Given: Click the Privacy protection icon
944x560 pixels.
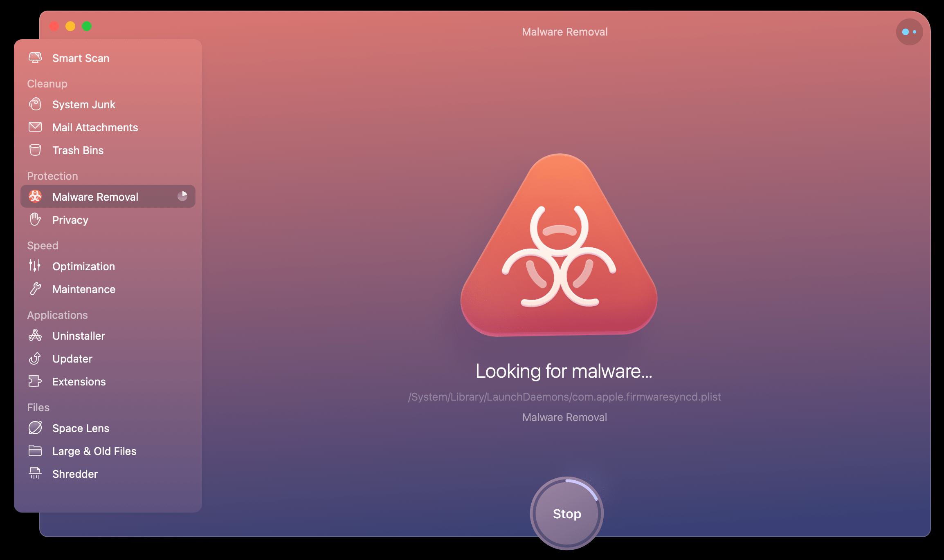Looking at the screenshot, I should click(x=35, y=220).
